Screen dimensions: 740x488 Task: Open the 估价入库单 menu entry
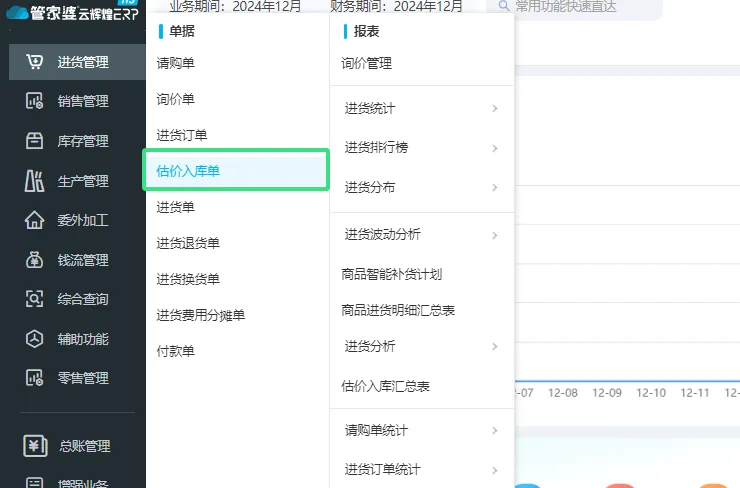(188, 171)
